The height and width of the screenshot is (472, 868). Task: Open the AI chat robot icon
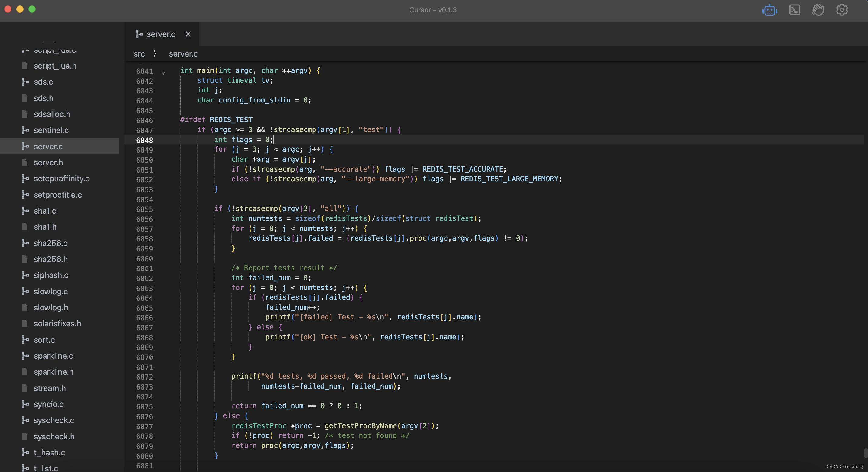(769, 10)
